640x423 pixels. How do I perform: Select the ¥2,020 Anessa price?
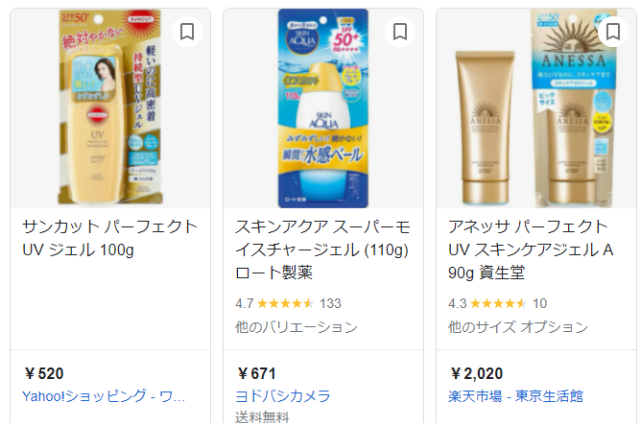[476, 374]
